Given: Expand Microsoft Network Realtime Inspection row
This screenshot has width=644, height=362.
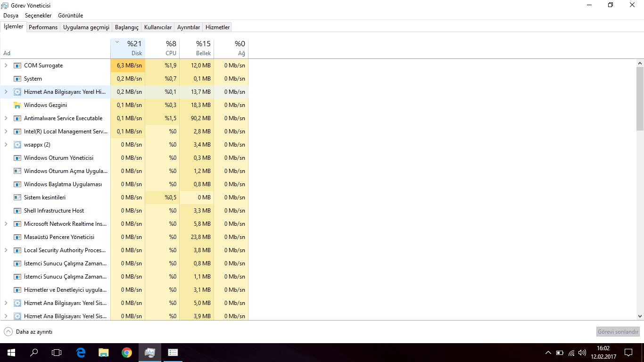Looking at the screenshot, I should click(x=6, y=224).
